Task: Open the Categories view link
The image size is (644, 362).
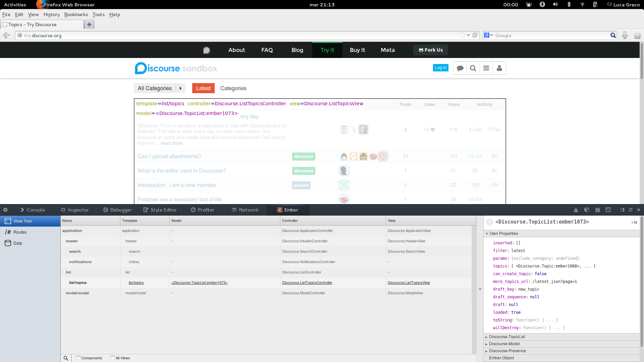Action: 233,88
